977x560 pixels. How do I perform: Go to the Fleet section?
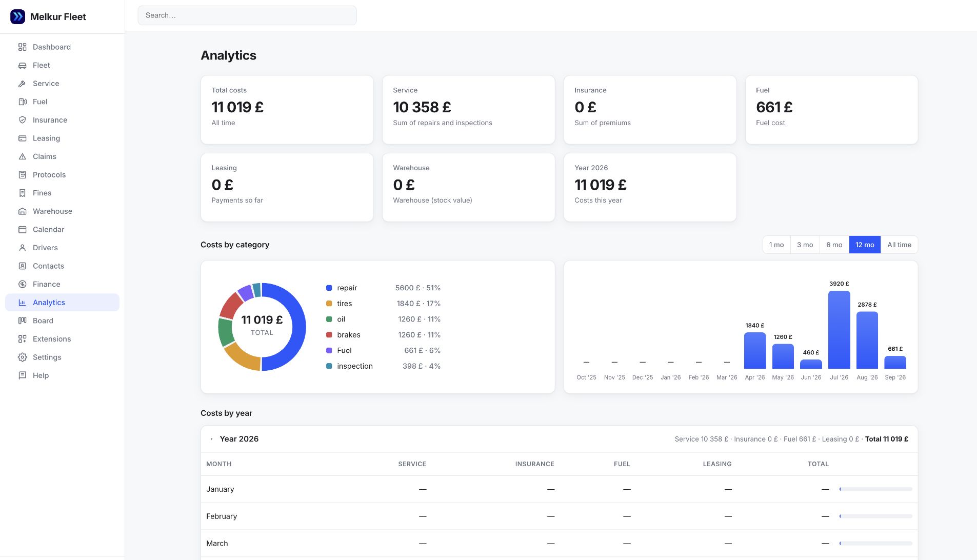click(42, 65)
